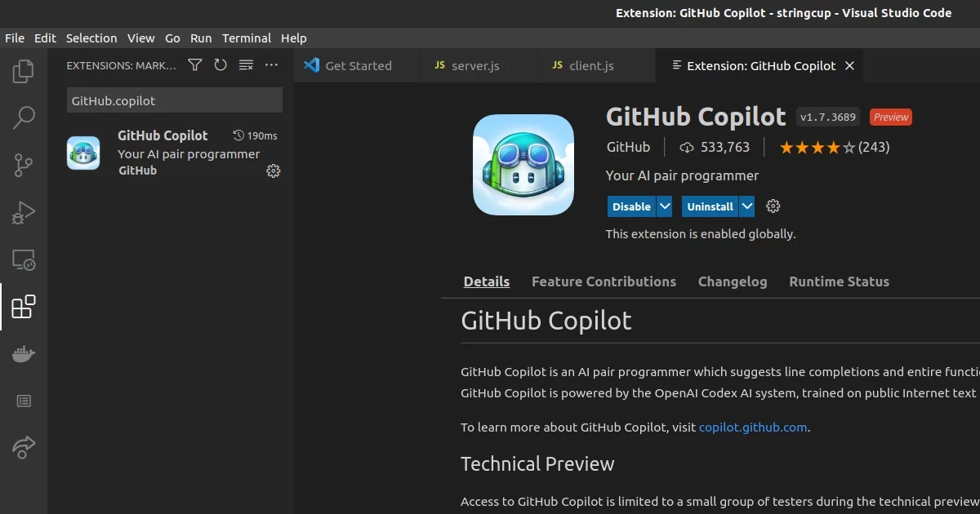Click the Technical Preview heading
Image resolution: width=980 pixels, height=514 pixels.
(x=537, y=464)
